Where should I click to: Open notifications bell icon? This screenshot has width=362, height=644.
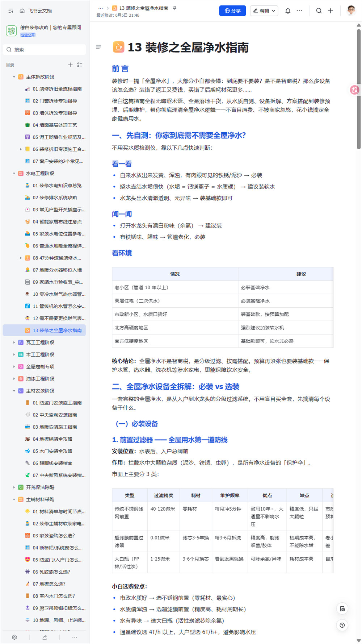288,11
